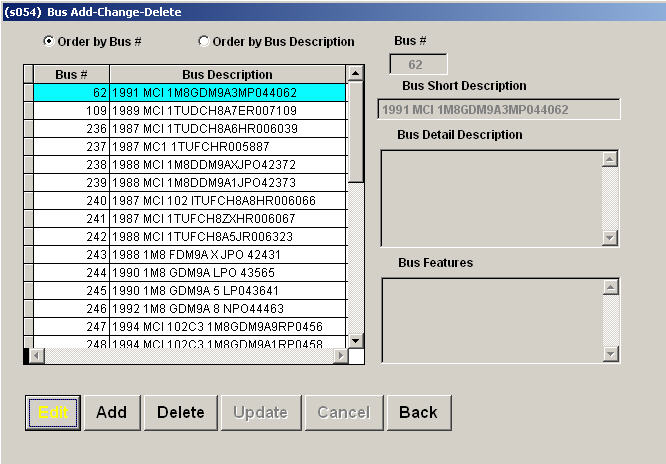Click the row selector beside bus 245
The width and height of the screenshot is (666, 464).
click(x=28, y=291)
